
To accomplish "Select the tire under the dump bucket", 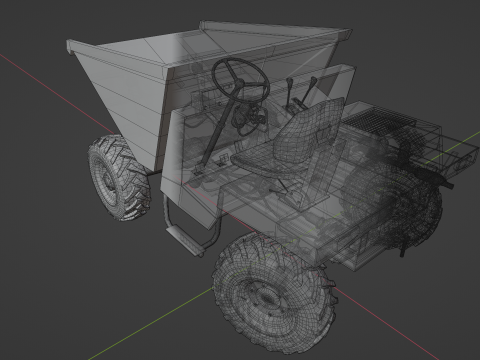I will pos(119,177).
